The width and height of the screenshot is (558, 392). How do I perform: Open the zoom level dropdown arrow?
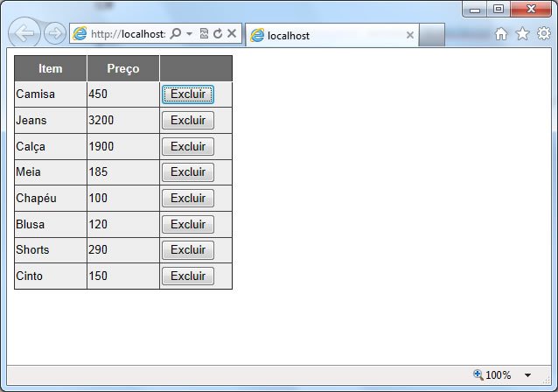(x=527, y=374)
